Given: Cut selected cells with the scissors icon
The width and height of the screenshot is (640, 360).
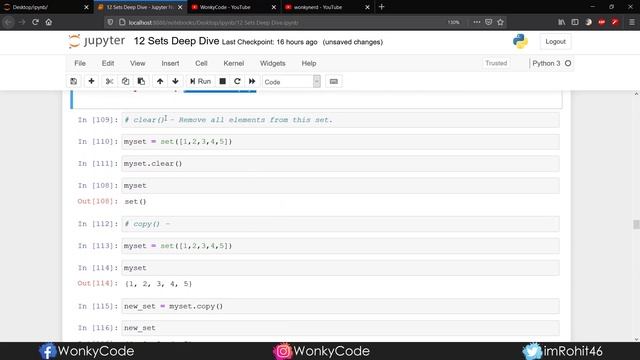Looking at the screenshot, I should click(109, 81).
